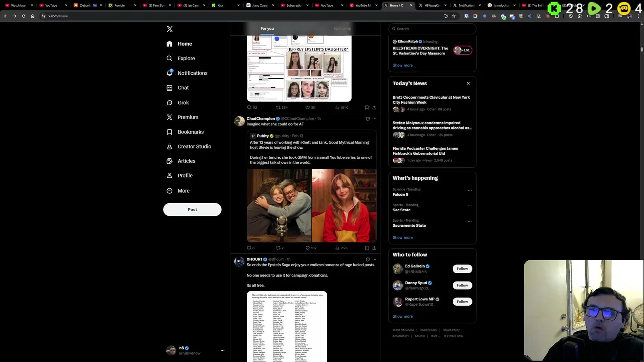The height and width of the screenshot is (362, 644).
Task: Open Grok from the sidebar
Action: point(178,103)
